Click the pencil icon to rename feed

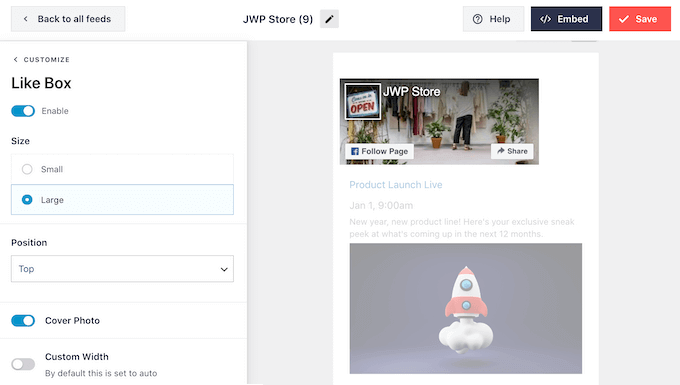(x=329, y=19)
